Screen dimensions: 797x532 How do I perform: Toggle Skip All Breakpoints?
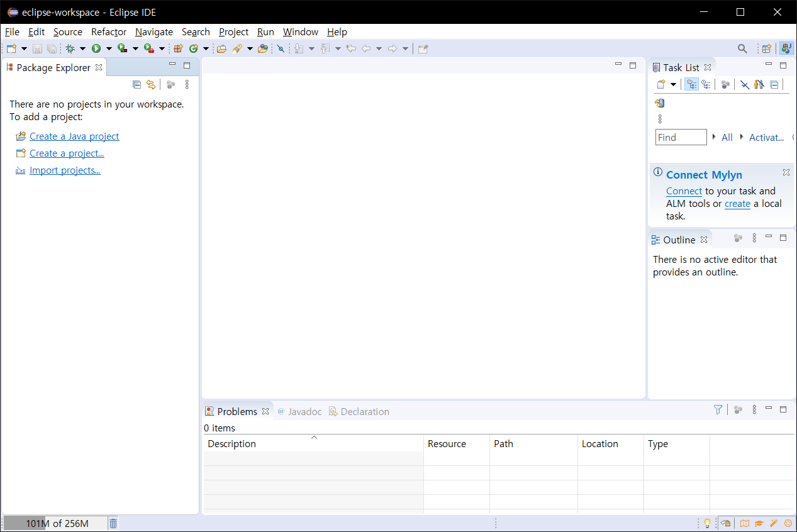[x=281, y=48]
